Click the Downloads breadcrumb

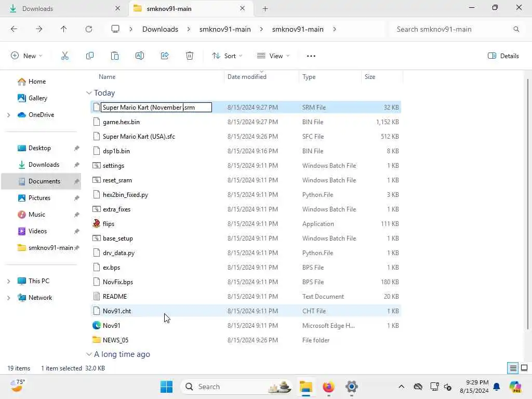coord(160,29)
